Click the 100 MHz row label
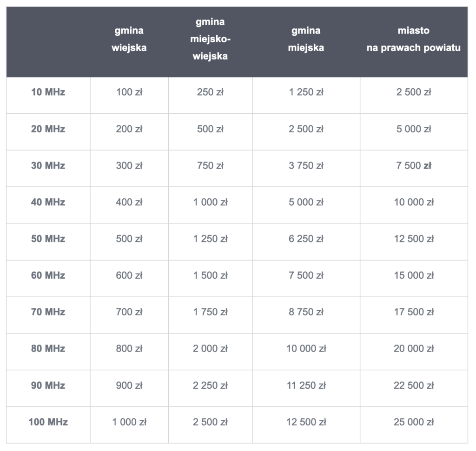 click(x=48, y=422)
